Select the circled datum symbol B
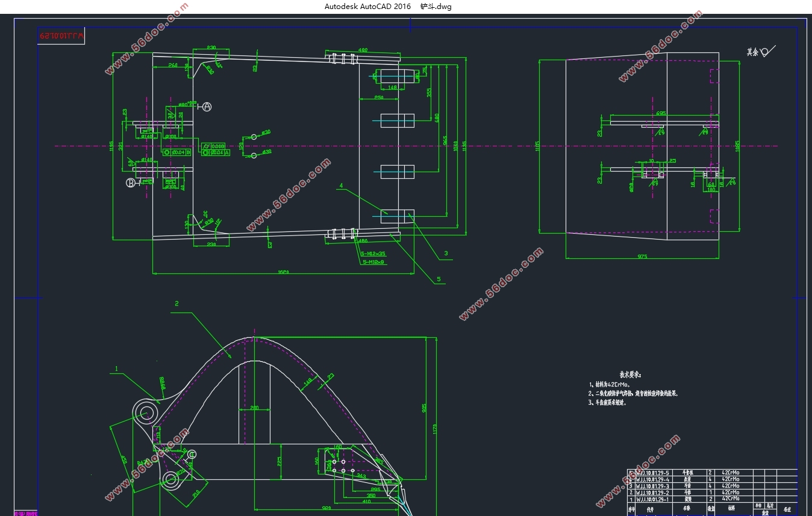The image size is (812, 516). (131, 183)
